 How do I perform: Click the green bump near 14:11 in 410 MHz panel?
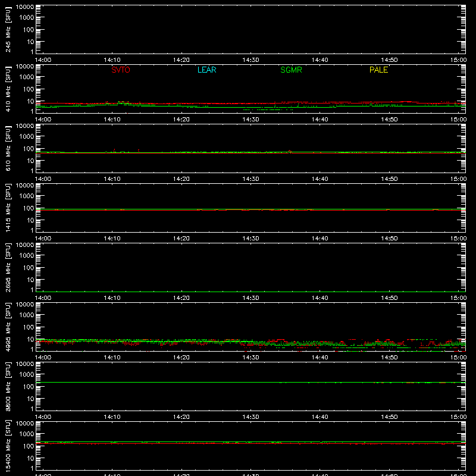123,102
